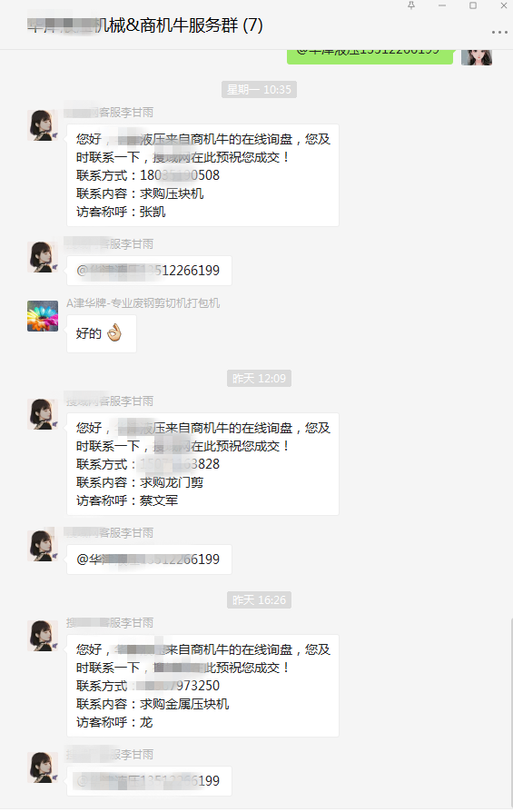The width and height of the screenshot is (513, 812).
Task: Click avatar beside first @ mention message
Action: (x=43, y=256)
